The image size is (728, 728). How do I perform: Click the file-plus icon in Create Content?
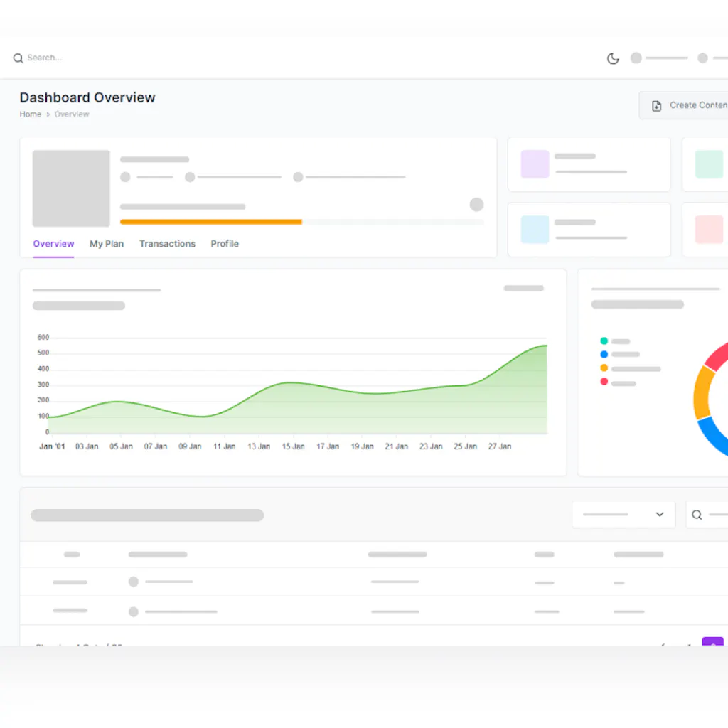(x=657, y=105)
